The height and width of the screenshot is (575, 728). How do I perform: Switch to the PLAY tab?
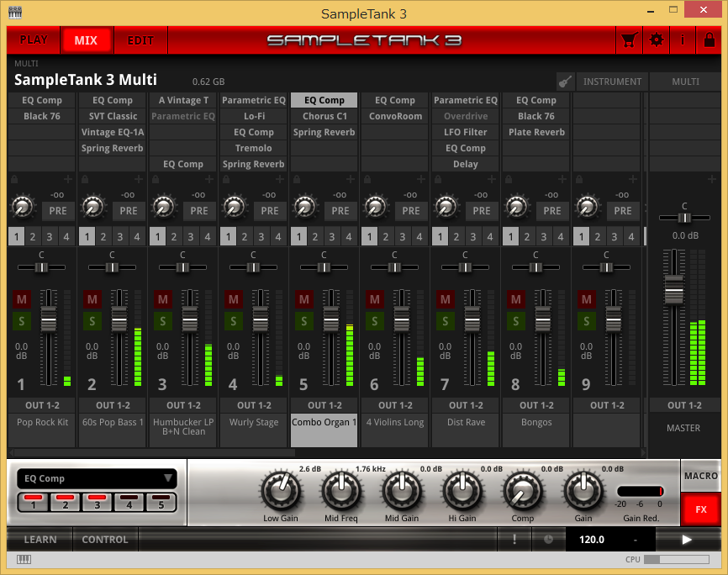[x=34, y=40]
